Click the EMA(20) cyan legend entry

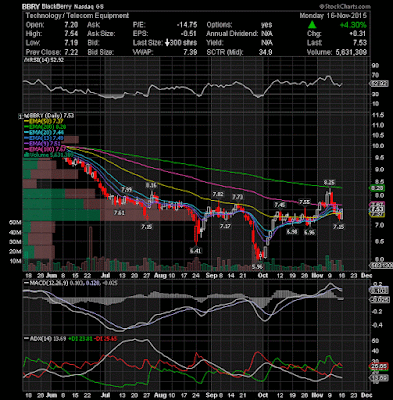coord(45,132)
